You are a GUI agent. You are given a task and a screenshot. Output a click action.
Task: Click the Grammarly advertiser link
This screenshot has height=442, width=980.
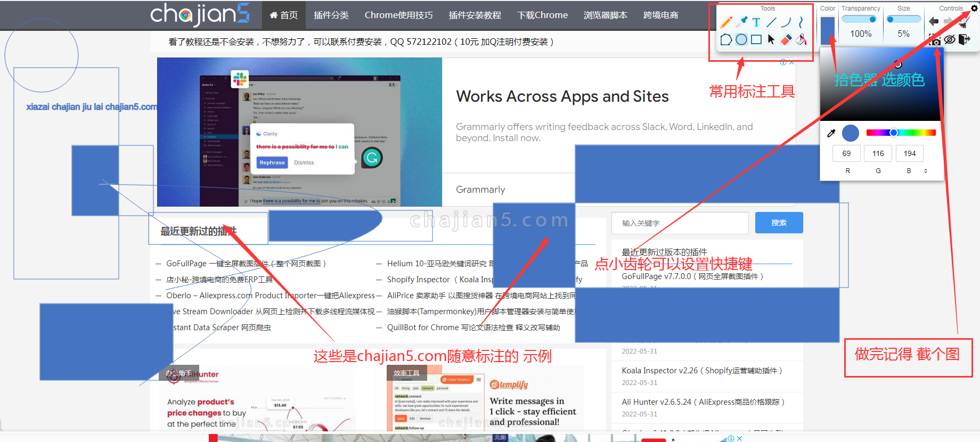(x=480, y=190)
